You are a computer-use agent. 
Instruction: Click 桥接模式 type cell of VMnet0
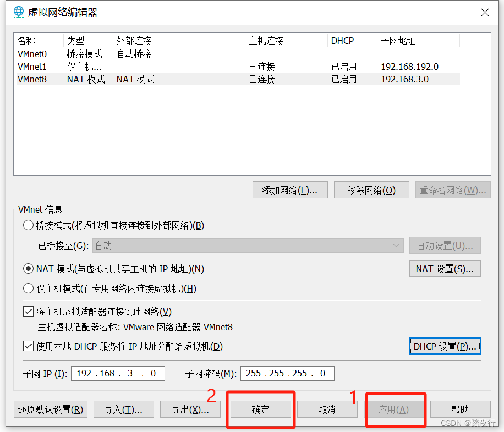(x=85, y=54)
